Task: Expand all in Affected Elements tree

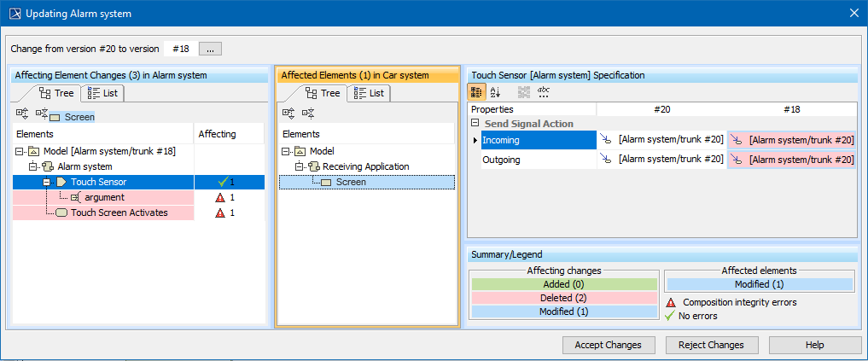Action: coord(288,113)
